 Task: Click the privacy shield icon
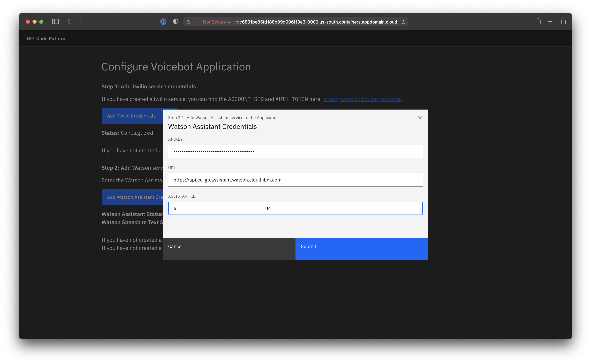click(176, 22)
